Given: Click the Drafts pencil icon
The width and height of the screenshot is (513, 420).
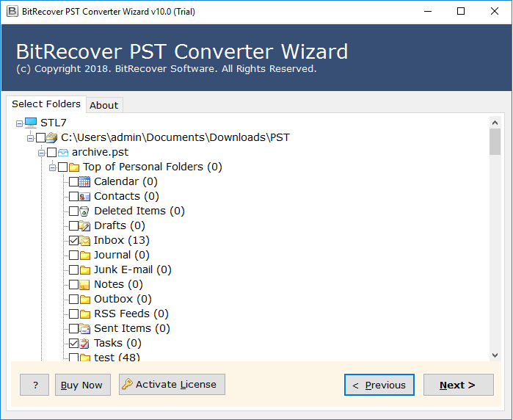Looking at the screenshot, I should [x=84, y=226].
